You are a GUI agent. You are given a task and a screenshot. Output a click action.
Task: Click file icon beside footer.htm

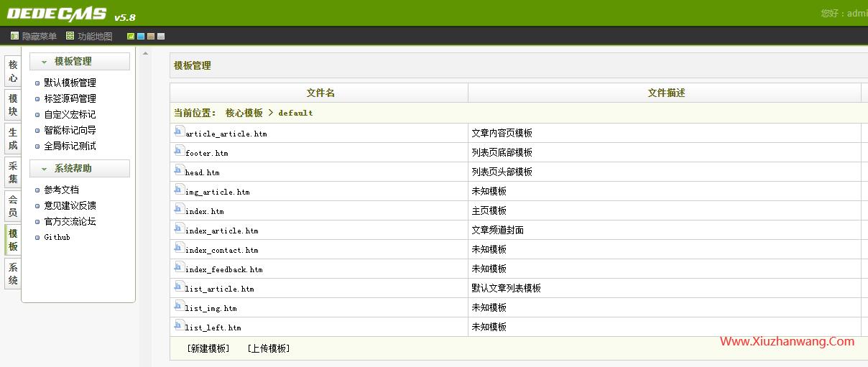click(179, 151)
